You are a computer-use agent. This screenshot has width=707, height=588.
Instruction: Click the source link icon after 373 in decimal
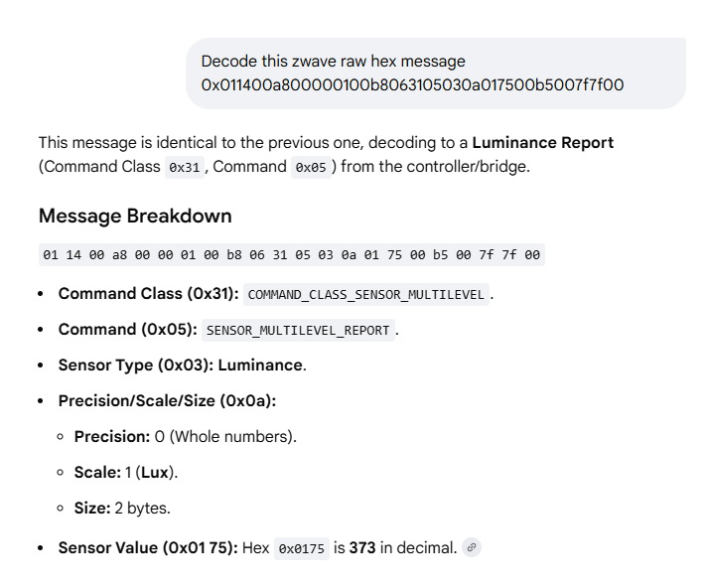pyautogui.click(x=472, y=547)
